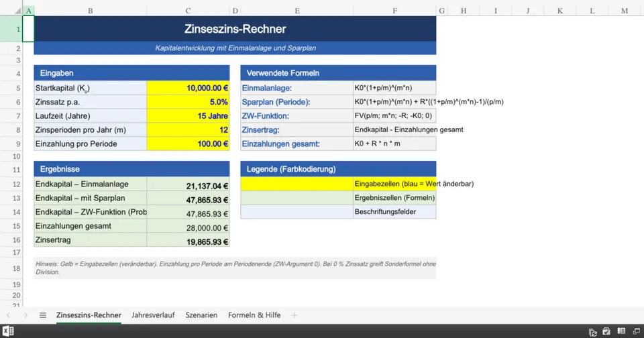Screen dimensions: 644x338
Task: Click the Endkapital – Einmalanlage label
Action: point(91,184)
